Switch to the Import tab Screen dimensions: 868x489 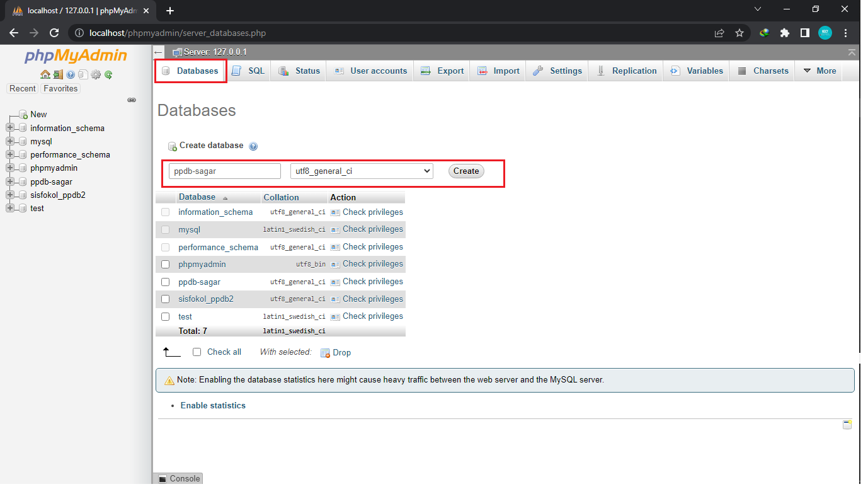[498, 71]
